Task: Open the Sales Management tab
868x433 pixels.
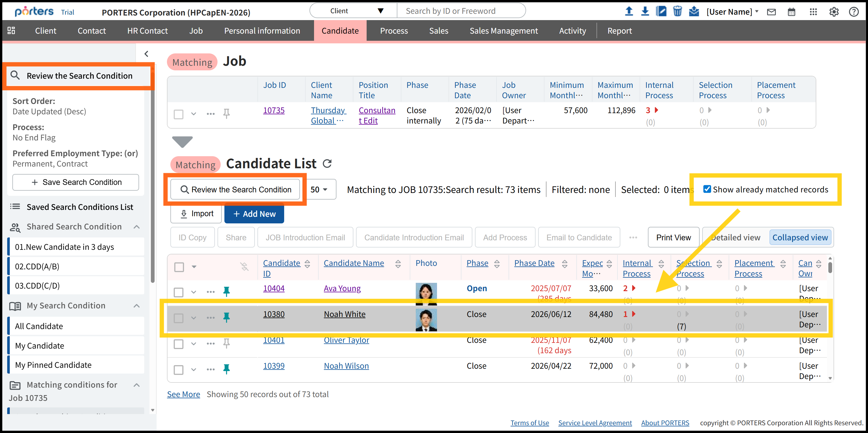Action: (x=503, y=31)
